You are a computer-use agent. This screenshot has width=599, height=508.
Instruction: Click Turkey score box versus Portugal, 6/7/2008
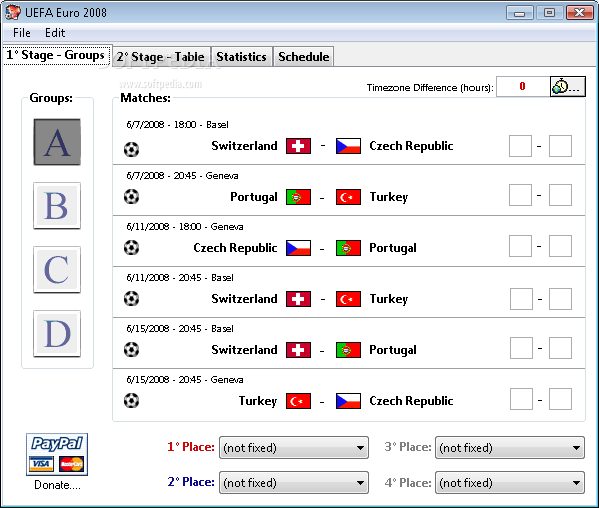560,195
